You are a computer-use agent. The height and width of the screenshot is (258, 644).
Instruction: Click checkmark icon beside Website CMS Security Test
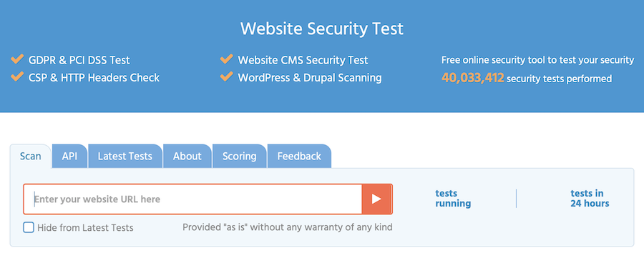coord(227,59)
